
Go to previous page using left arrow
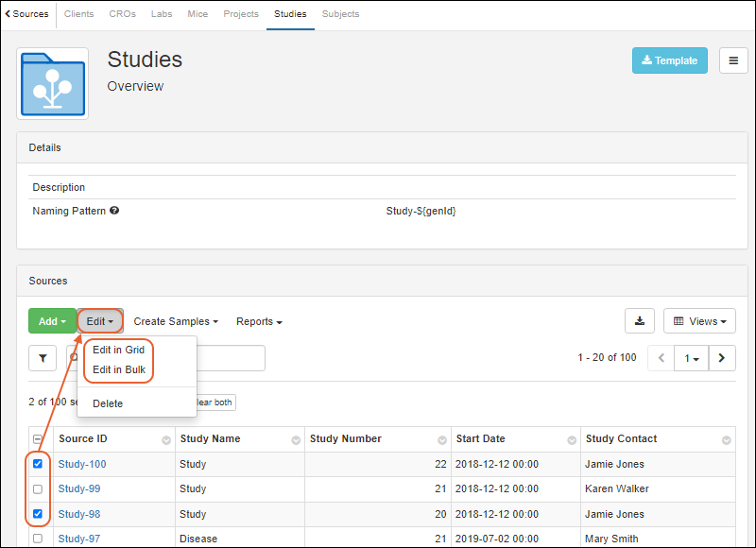tap(661, 358)
